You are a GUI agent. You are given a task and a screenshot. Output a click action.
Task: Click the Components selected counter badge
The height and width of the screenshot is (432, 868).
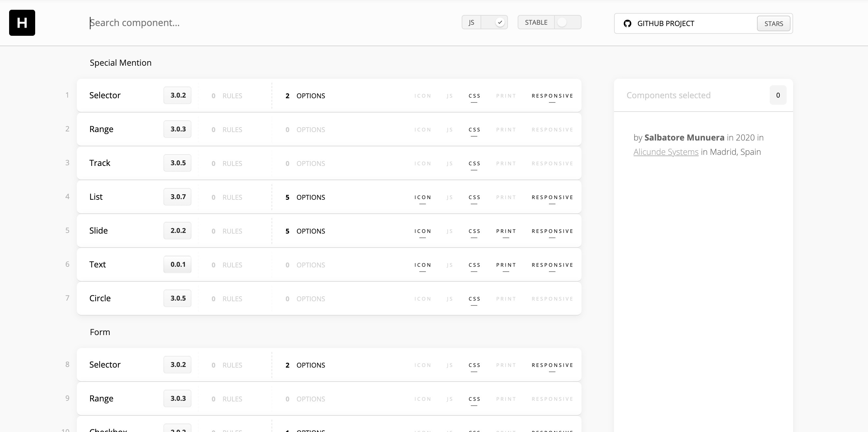tap(778, 95)
